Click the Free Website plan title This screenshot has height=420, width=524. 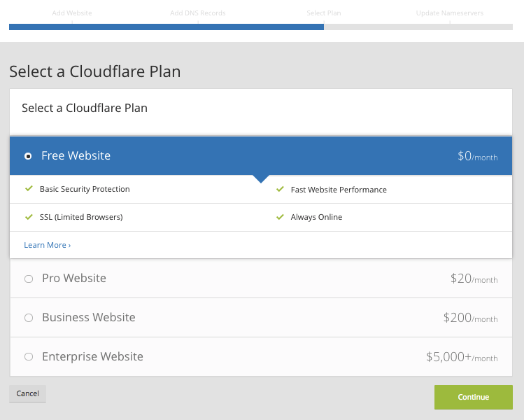click(x=76, y=156)
